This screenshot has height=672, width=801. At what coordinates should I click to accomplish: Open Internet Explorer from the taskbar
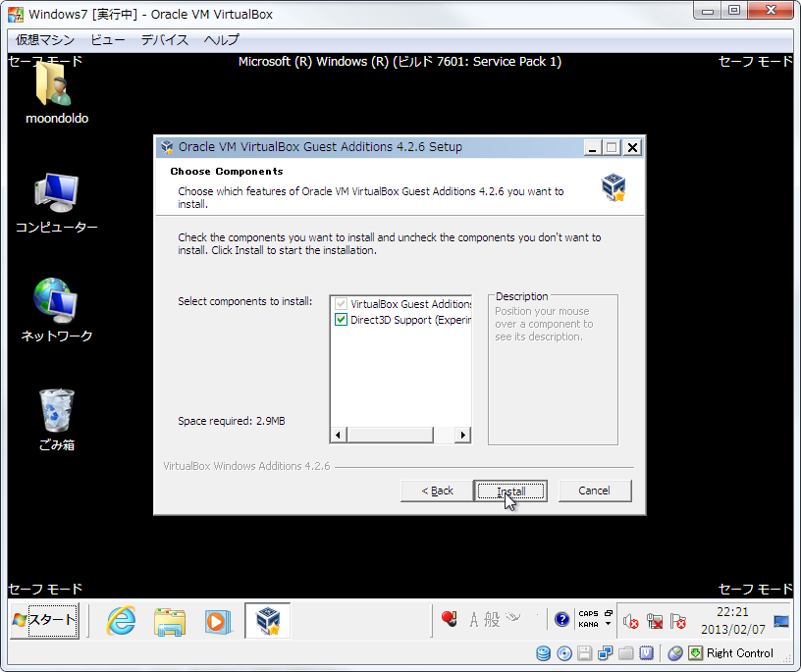pyautogui.click(x=121, y=620)
